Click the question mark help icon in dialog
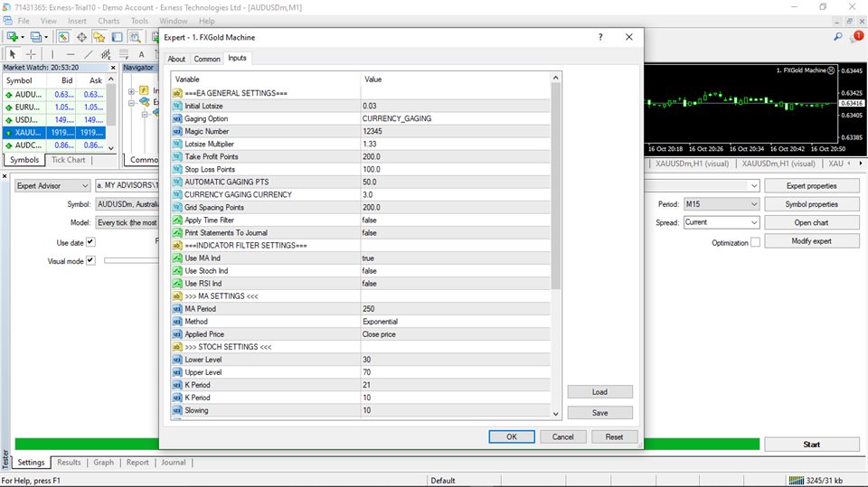Viewport: 868px width, 487px height. (600, 37)
